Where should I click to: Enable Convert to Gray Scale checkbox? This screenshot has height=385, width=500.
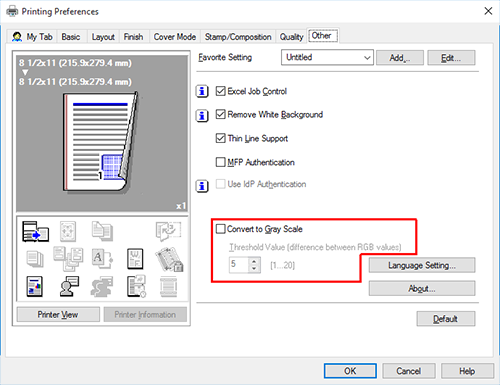tap(221, 229)
